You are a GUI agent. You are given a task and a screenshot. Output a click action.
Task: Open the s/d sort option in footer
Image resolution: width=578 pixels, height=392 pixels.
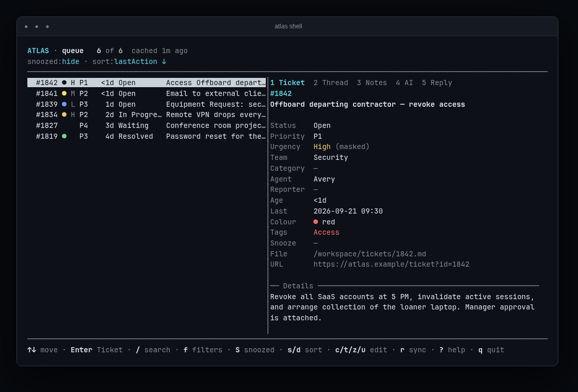coord(305,350)
